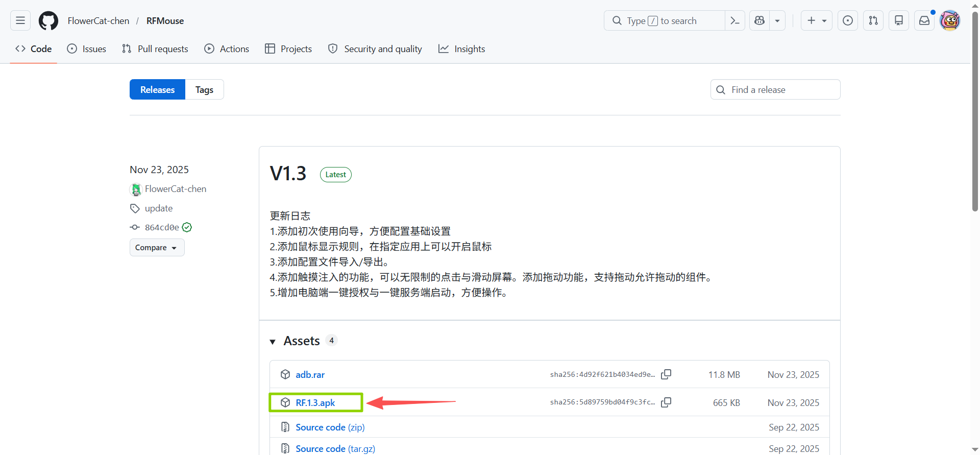Open the user profile avatar menu

950,20
